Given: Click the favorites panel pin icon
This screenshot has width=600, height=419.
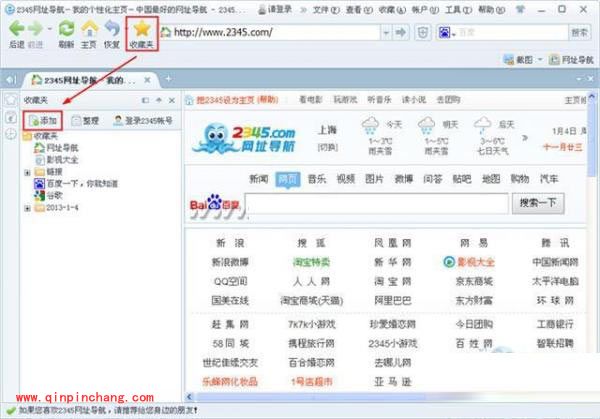Looking at the screenshot, I should point(159,100).
